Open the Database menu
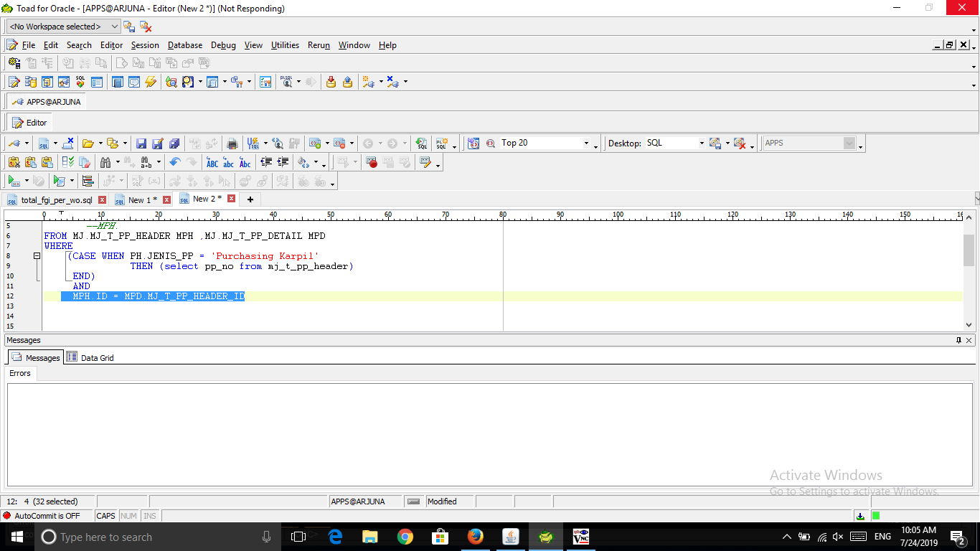This screenshot has width=980, height=551. click(185, 45)
